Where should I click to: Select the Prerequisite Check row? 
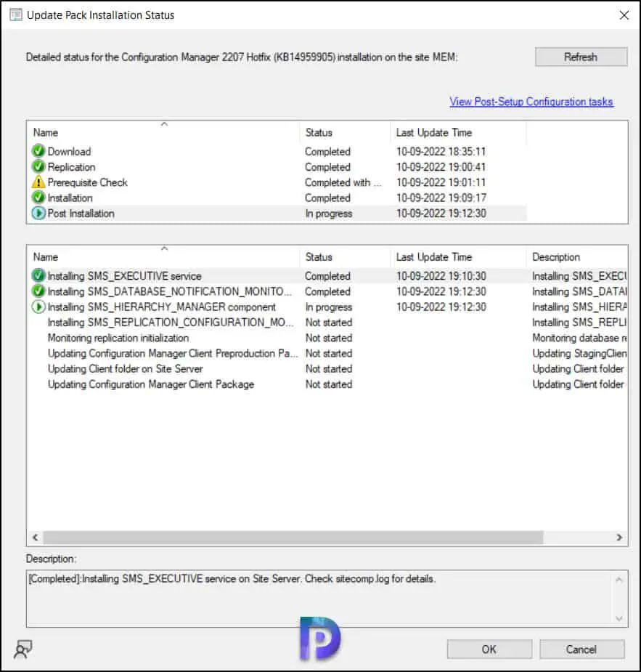(x=277, y=182)
